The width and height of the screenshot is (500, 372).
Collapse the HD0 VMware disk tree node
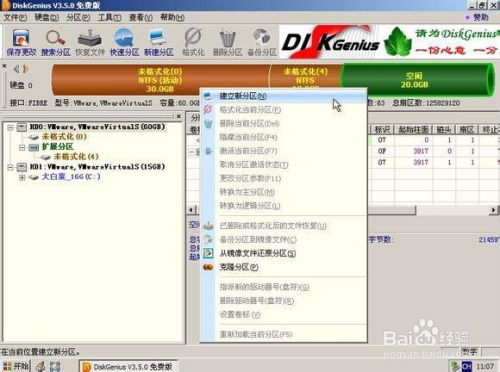[10, 127]
